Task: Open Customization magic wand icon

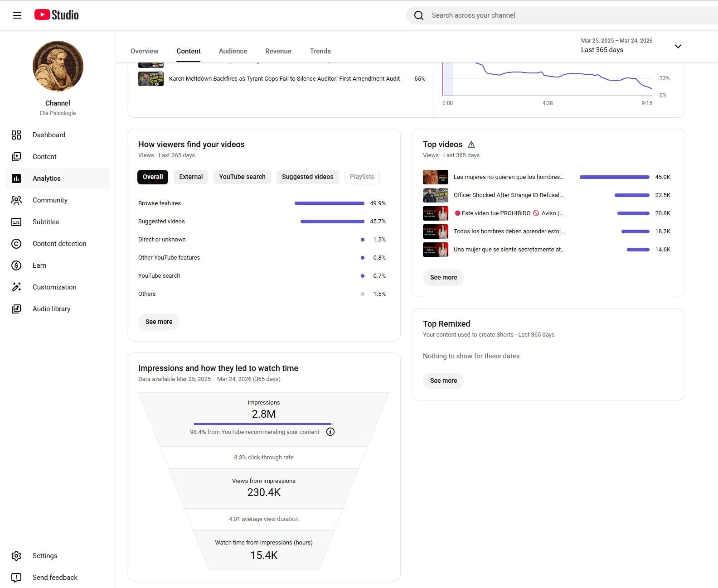Action: [16, 287]
